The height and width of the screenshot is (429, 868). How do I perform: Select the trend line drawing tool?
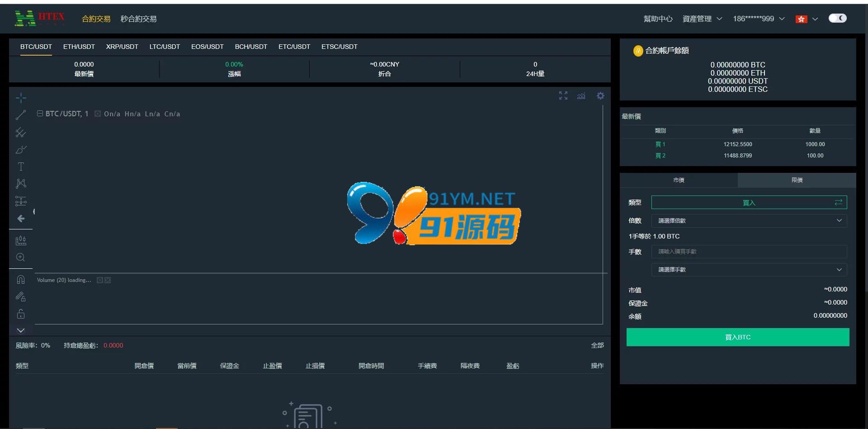tap(21, 115)
